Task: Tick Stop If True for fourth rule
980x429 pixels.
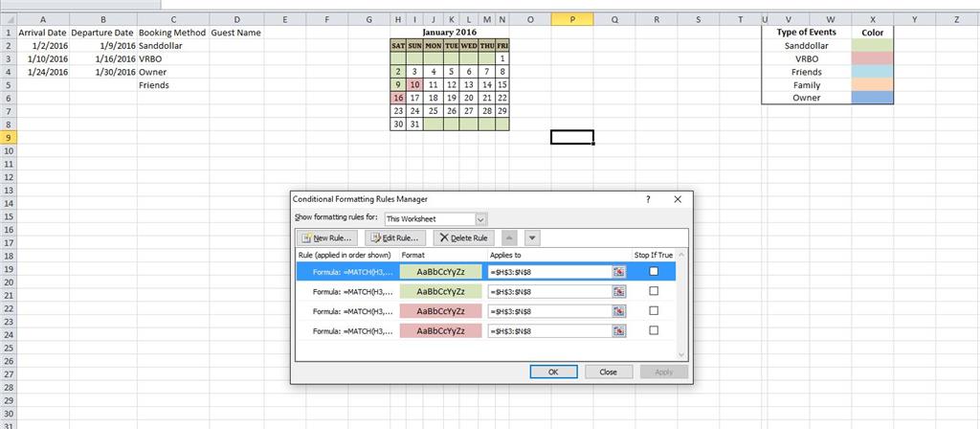Action: click(x=654, y=330)
